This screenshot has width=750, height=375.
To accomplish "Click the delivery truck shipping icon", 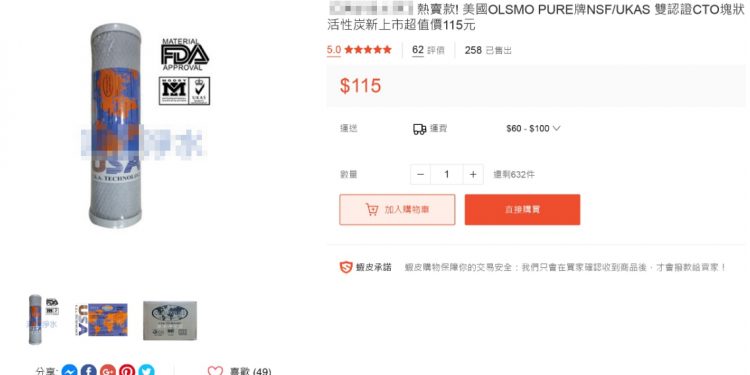I will 419,129.
